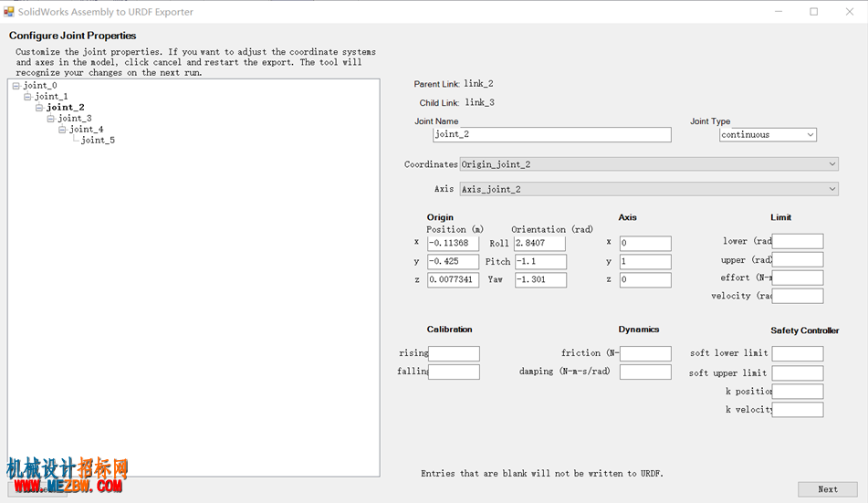
Task: Select joint_2 in the joint tree
Action: pos(66,108)
